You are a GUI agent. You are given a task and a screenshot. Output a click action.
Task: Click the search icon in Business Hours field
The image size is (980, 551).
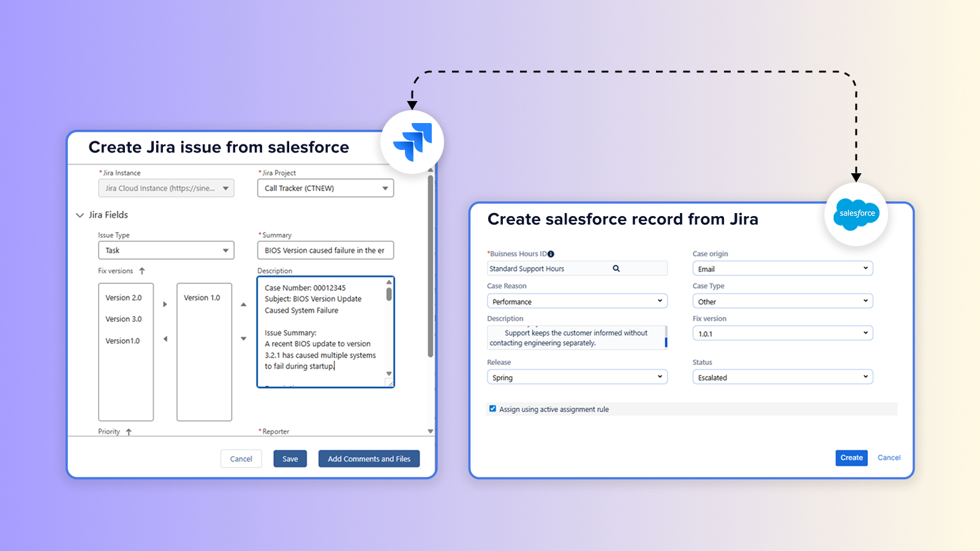click(616, 268)
